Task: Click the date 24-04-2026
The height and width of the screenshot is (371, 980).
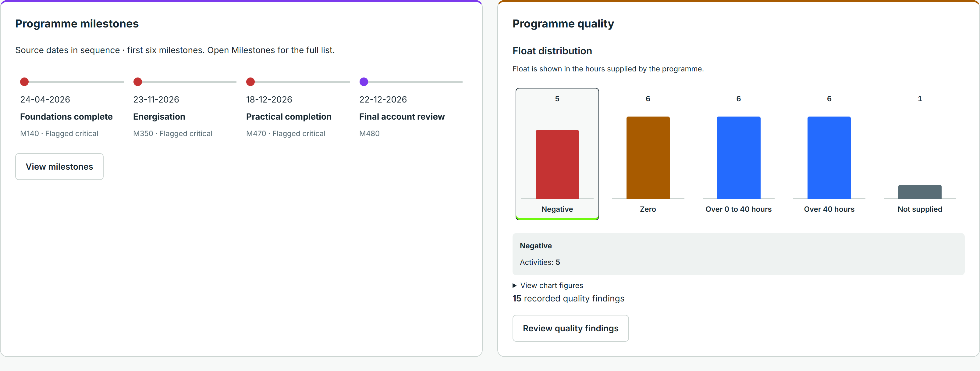Action: (45, 99)
